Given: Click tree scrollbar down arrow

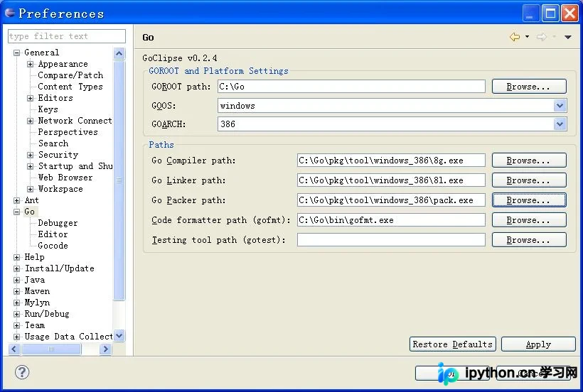Looking at the screenshot, I should tap(119, 336).
